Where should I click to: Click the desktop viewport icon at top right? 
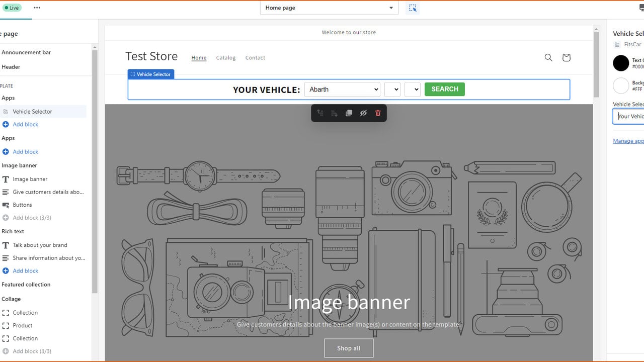641,8
